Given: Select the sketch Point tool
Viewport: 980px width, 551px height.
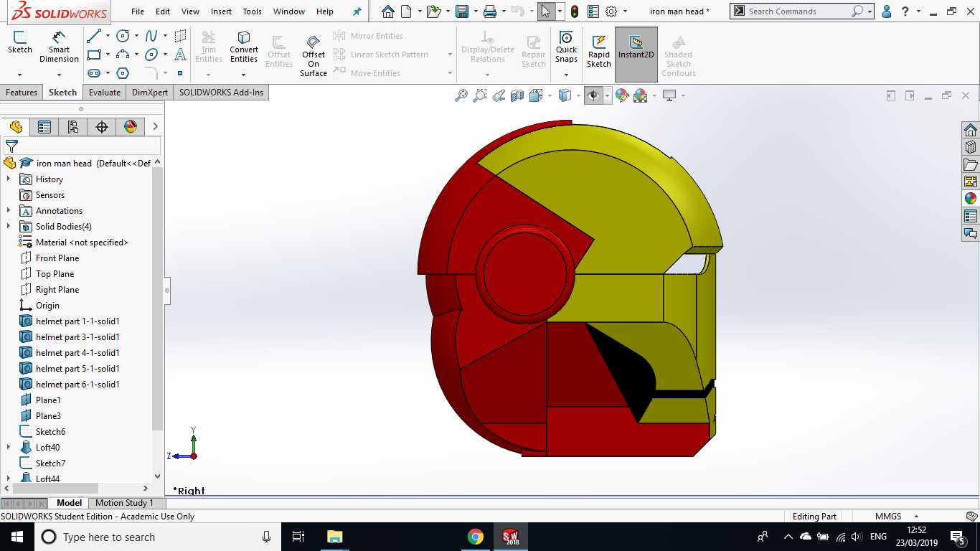Looking at the screenshot, I should click(x=180, y=73).
